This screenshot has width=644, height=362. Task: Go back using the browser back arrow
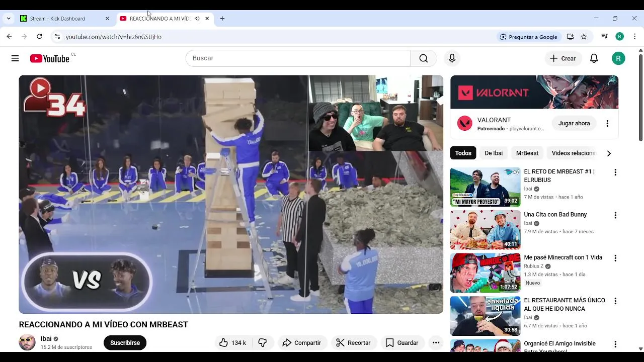[9, 37]
